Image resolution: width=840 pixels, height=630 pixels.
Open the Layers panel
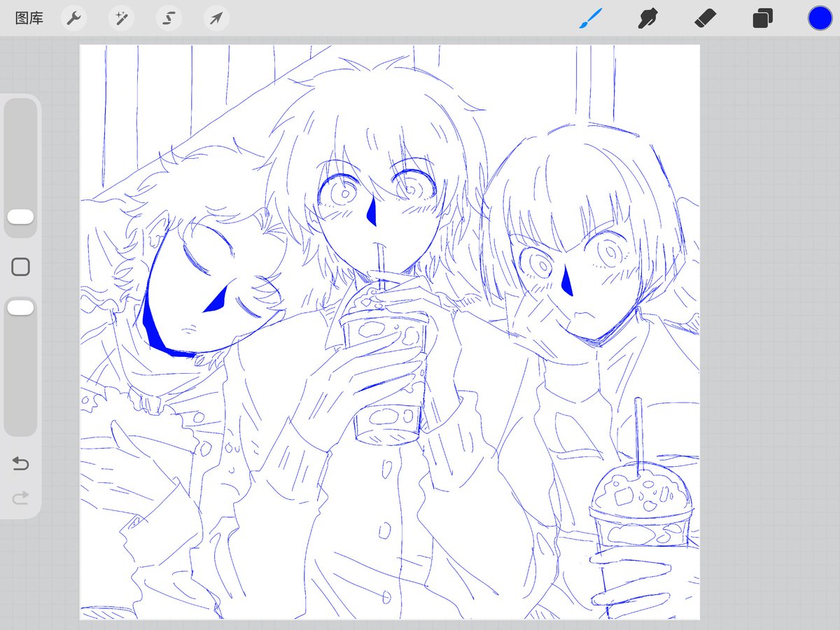click(x=762, y=18)
